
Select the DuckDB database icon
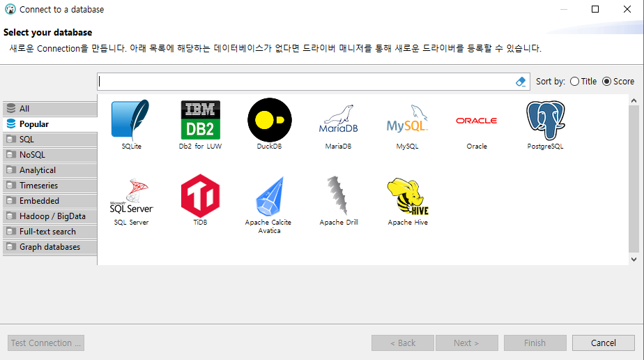click(270, 120)
